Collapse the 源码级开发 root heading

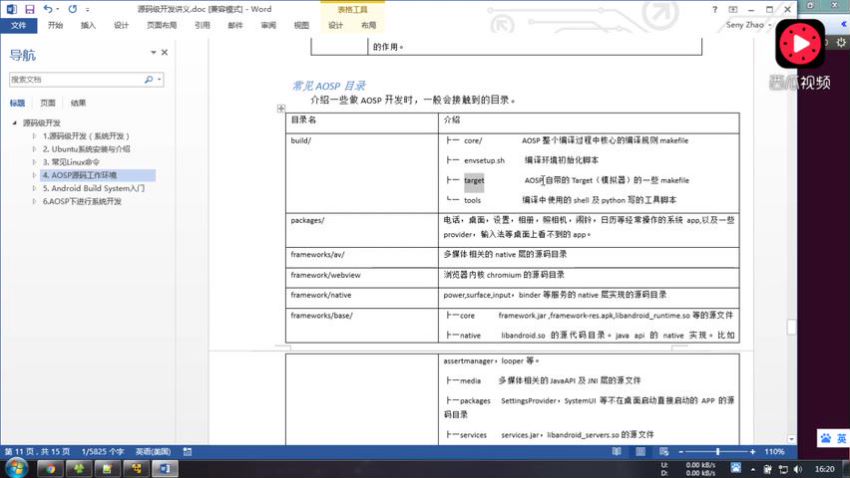click(x=15, y=123)
